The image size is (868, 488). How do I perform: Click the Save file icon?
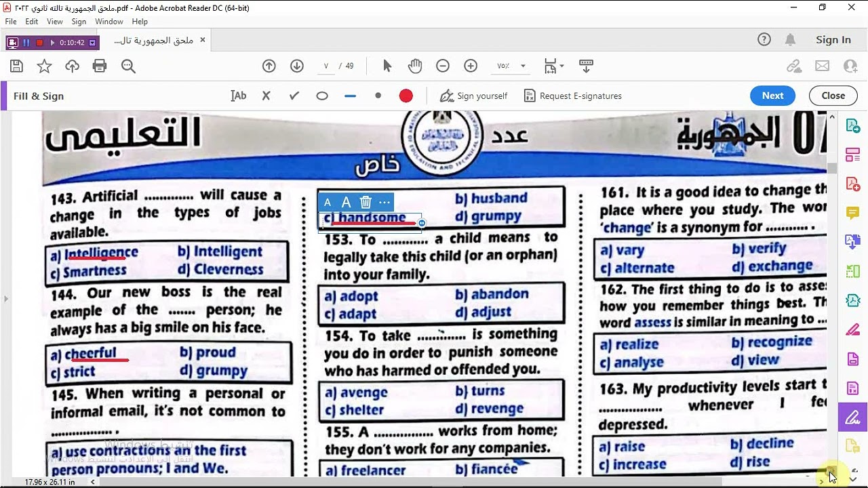[17, 66]
